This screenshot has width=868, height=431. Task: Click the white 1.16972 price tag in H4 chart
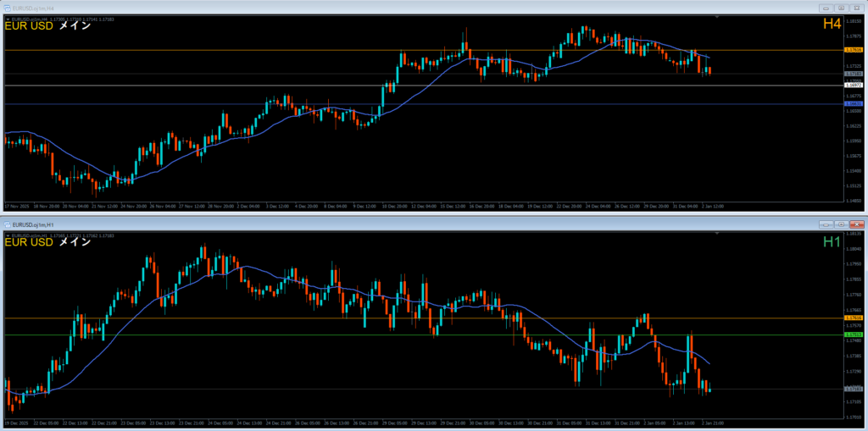pyautogui.click(x=853, y=86)
